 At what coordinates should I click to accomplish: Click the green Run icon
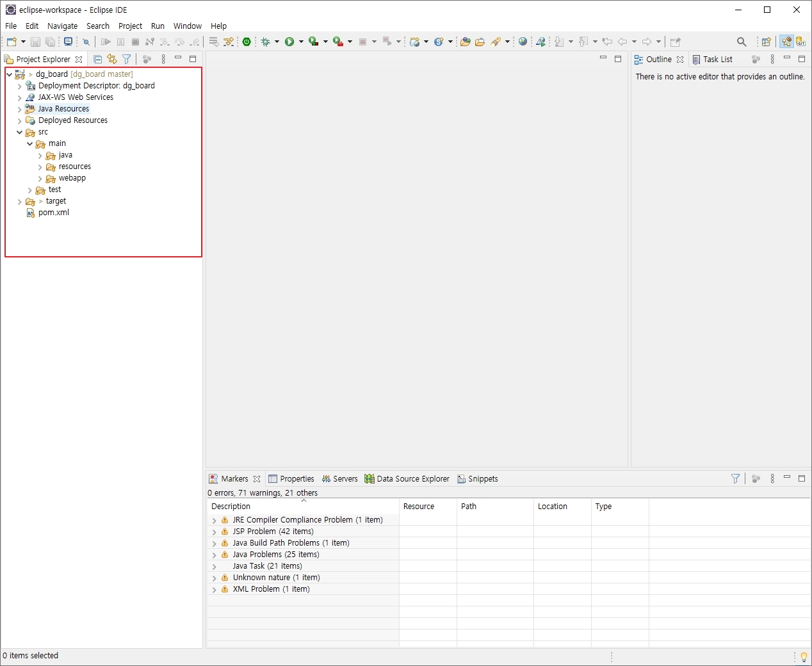[x=289, y=42]
